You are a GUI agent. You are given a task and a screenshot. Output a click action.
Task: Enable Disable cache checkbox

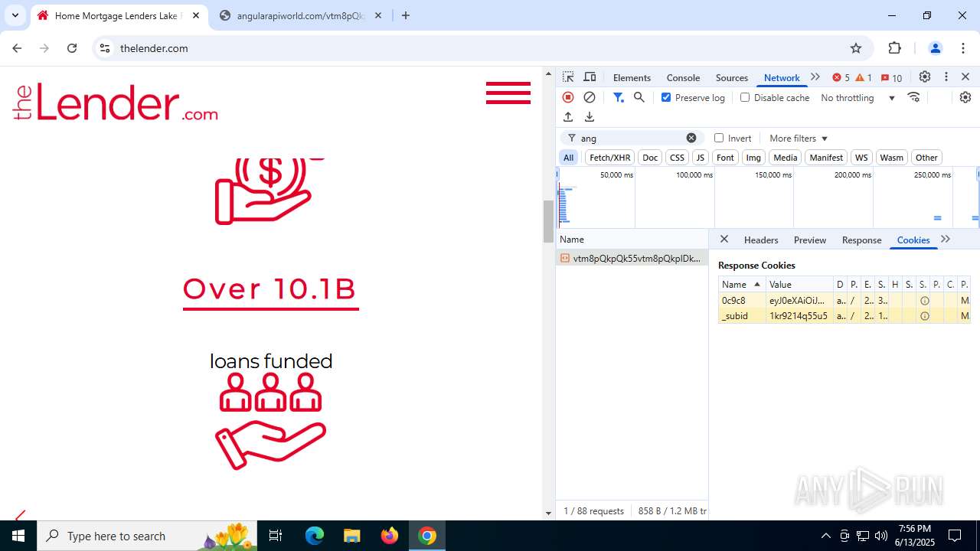(745, 97)
